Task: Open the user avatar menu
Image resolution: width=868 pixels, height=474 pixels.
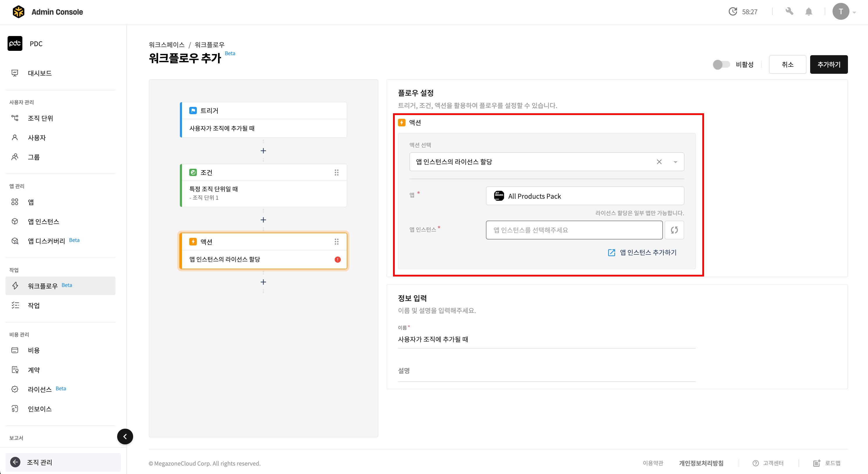Action: (x=841, y=12)
